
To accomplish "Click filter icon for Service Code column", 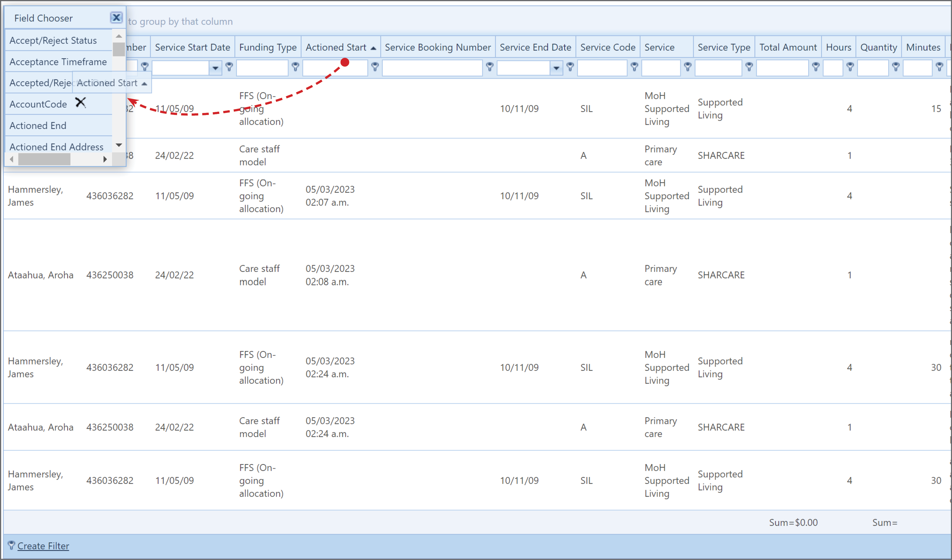I will click(634, 67).
